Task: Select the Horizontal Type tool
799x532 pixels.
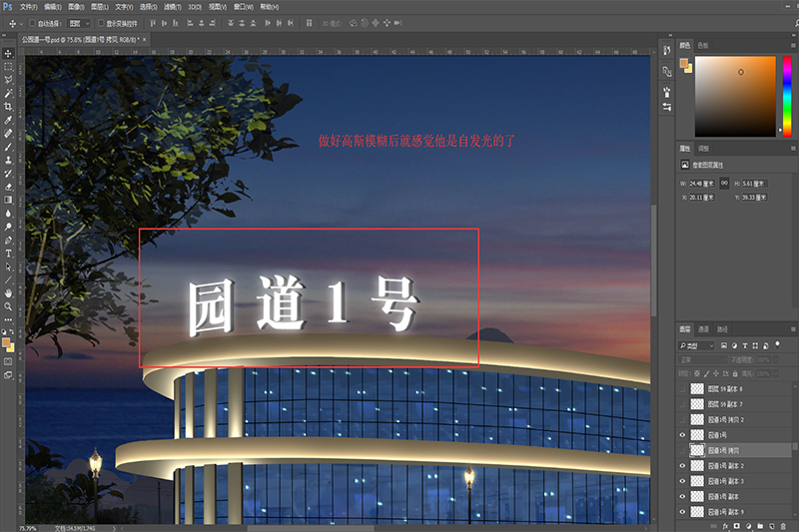Action: pyautogui.click(x=8, y=254)
